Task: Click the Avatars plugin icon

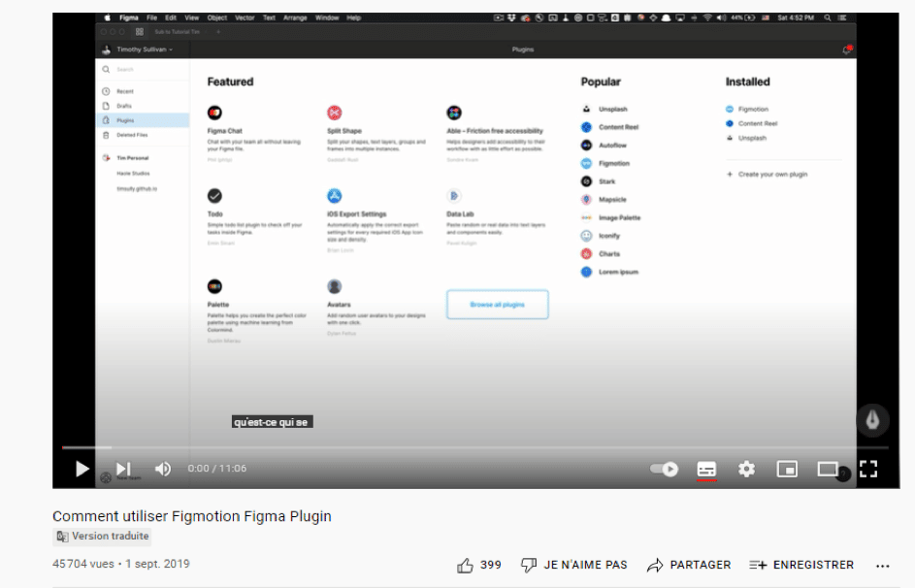Action: (335, 286)
